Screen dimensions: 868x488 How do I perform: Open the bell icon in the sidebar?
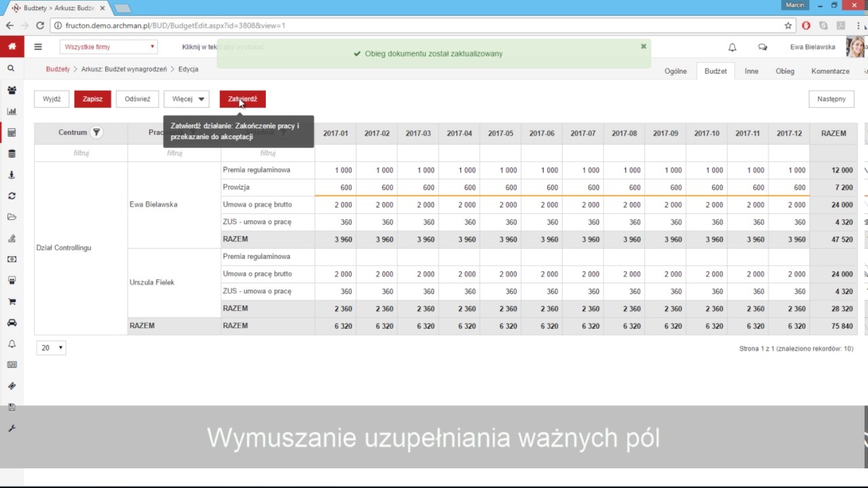pyautogui.click(x=12, y=344)
